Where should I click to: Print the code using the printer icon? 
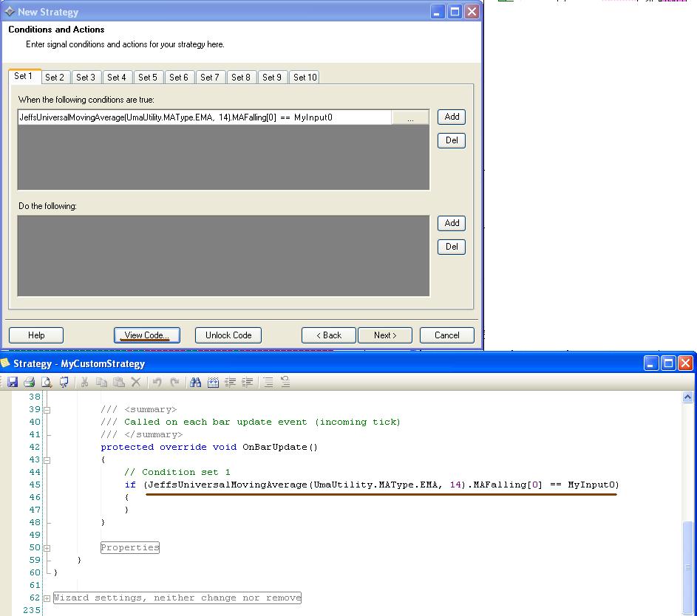[30, 382]
